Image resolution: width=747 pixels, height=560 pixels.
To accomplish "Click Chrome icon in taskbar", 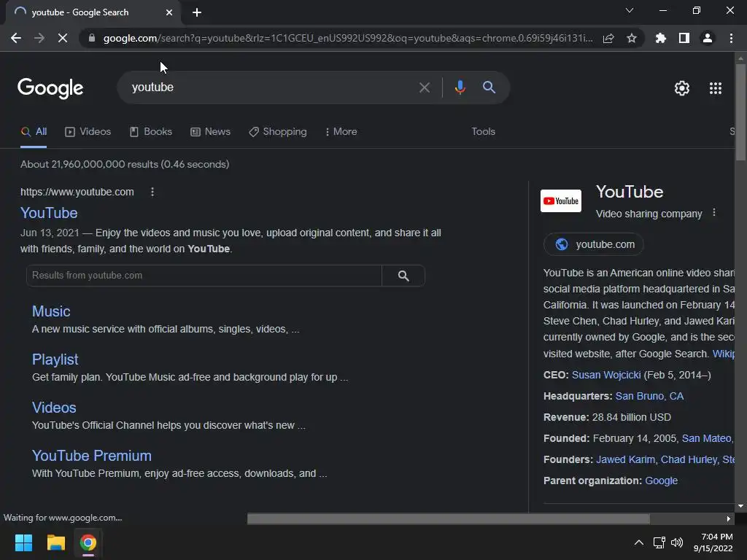I will 88,542.
